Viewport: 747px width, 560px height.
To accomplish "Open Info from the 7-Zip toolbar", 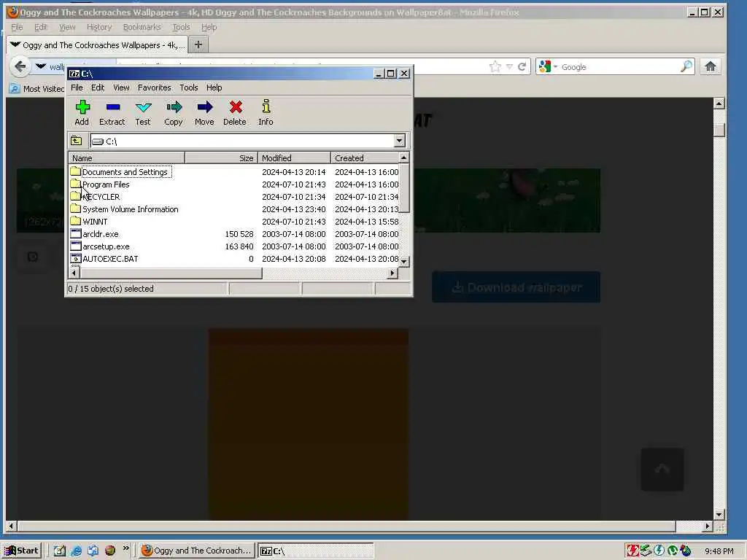I will pyautogui.click(x=266, y=113).
